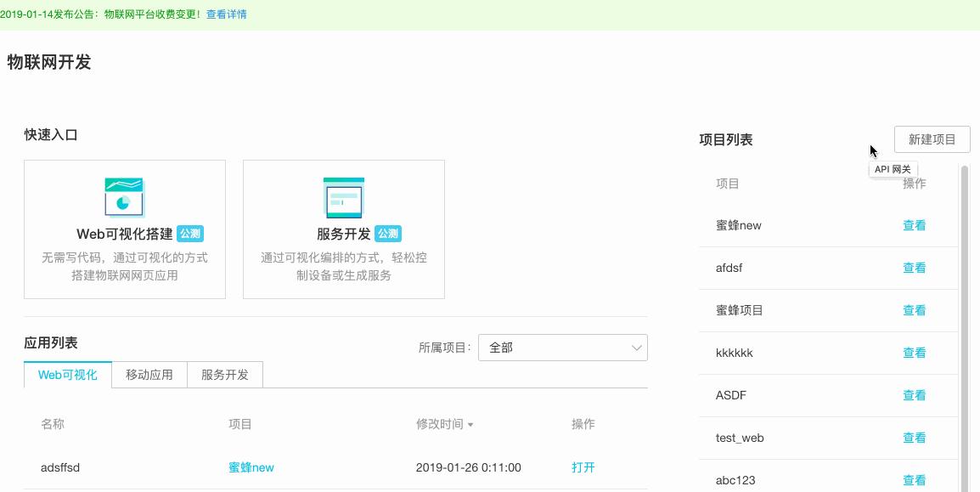Click 查看 next to test_web project
This screenshot has height=492, width=980.
915,438
